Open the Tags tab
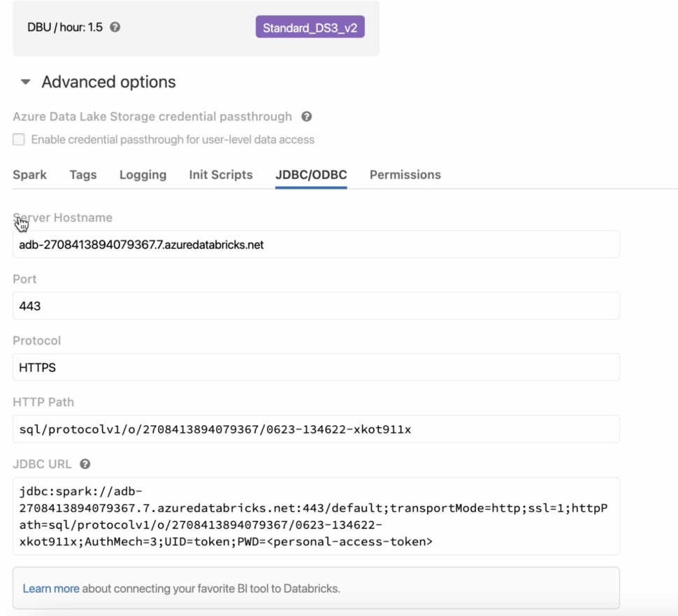Viewport: 678px width, 616px height. 83,175
